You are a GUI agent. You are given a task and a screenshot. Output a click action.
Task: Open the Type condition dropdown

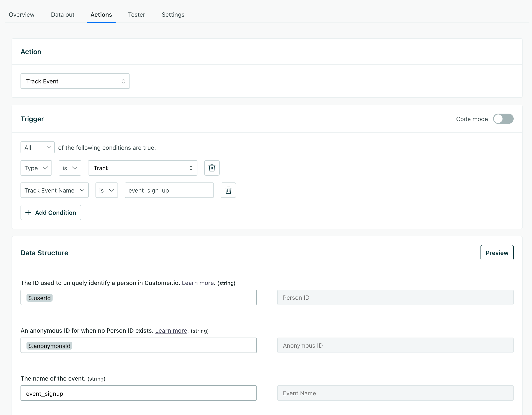(x=36, y=168)
